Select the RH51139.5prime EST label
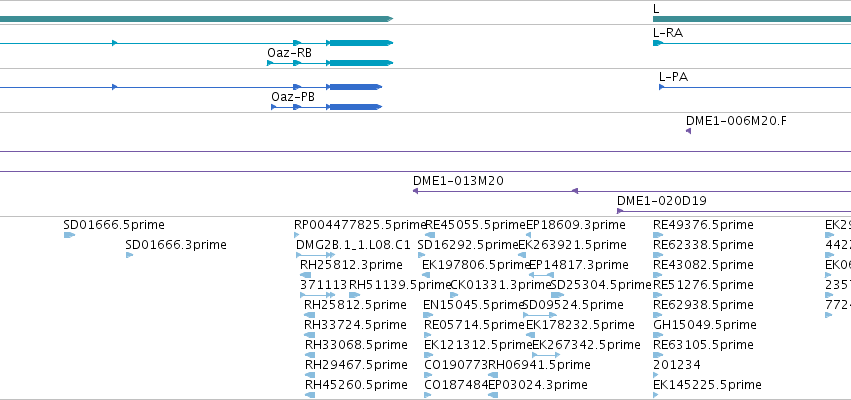Screen dimensions: 851x400 click(399, 285)
